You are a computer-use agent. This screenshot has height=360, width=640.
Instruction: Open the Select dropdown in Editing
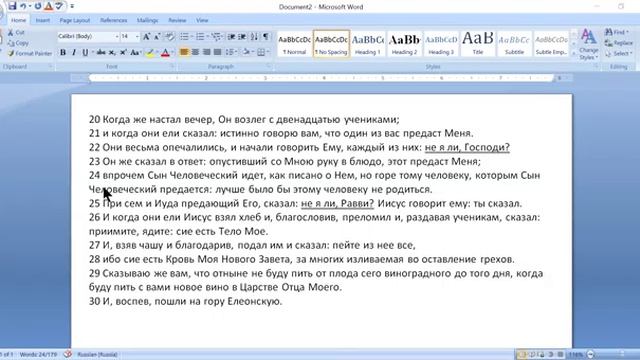pyautogui.click(x=619, y=53)
